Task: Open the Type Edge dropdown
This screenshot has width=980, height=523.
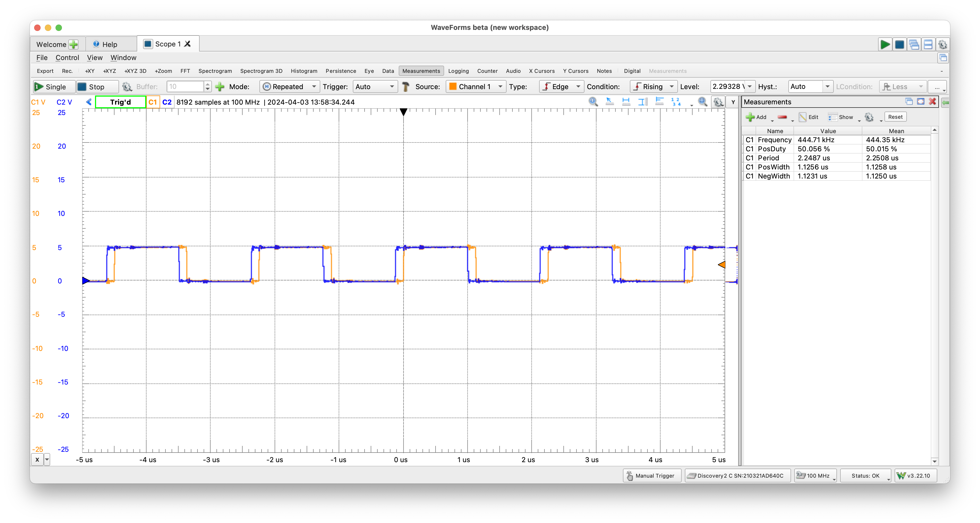Action: 561,87
